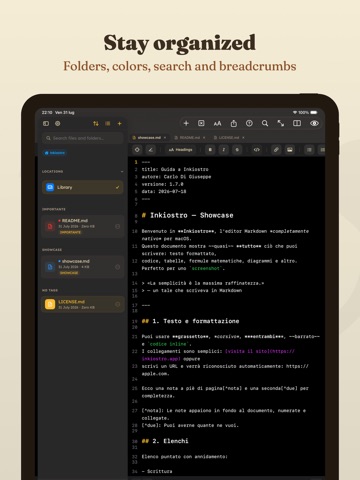Insert a link with chain icon
The height and width of the screenshot is (480, 360).
pos(276,150)
